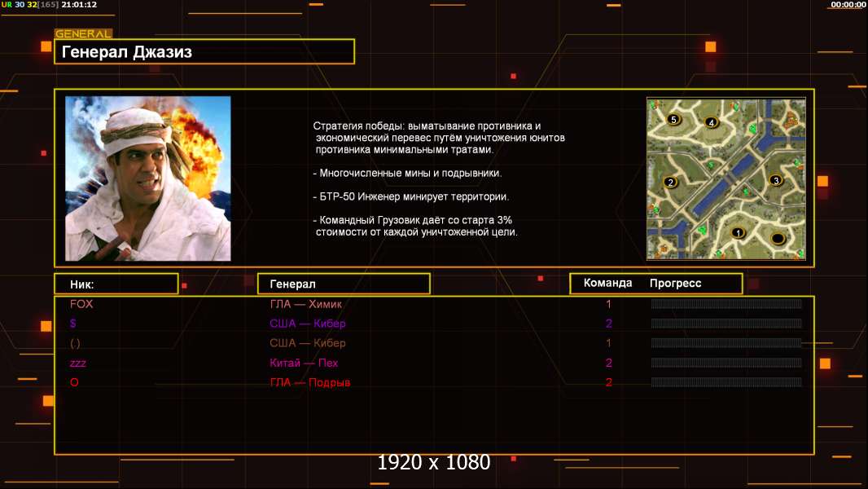Viewport: 868px width, 489px height.
Task: Click the 'Командный Грузовик даёт' line
Action: pyautogui.click(x=412, y=220)
